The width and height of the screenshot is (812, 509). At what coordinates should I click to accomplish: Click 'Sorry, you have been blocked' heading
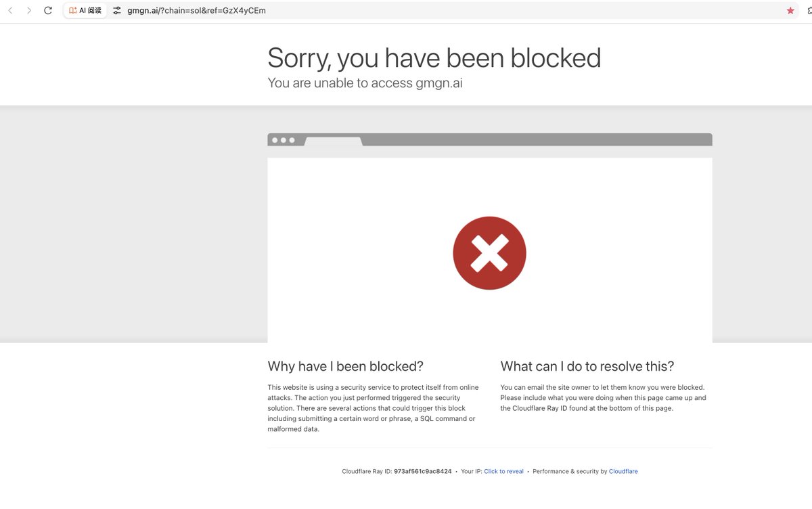pyautogui.click(x=434, y=58)
